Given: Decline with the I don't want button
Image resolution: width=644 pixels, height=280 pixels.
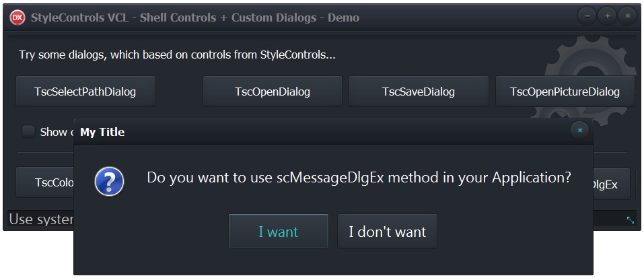Looking at the screenshot, I should click(388, 231).
